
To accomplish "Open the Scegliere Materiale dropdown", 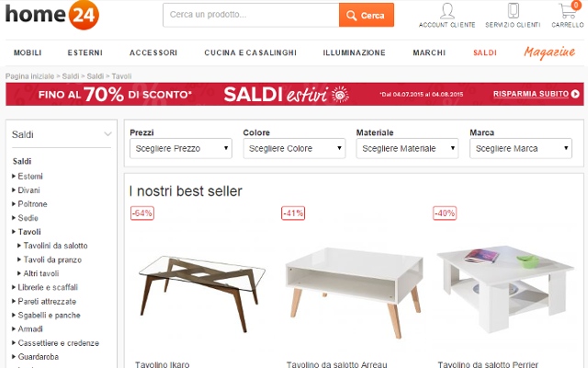I will (407, 149).
